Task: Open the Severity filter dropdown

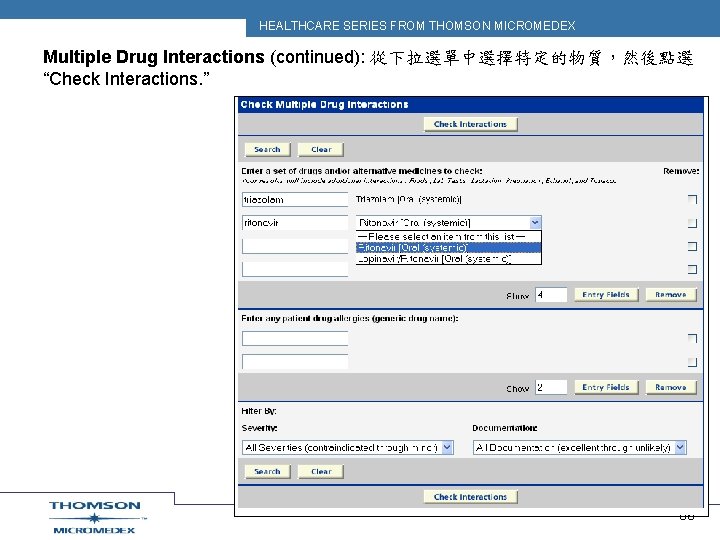Action: pos(447,447)
